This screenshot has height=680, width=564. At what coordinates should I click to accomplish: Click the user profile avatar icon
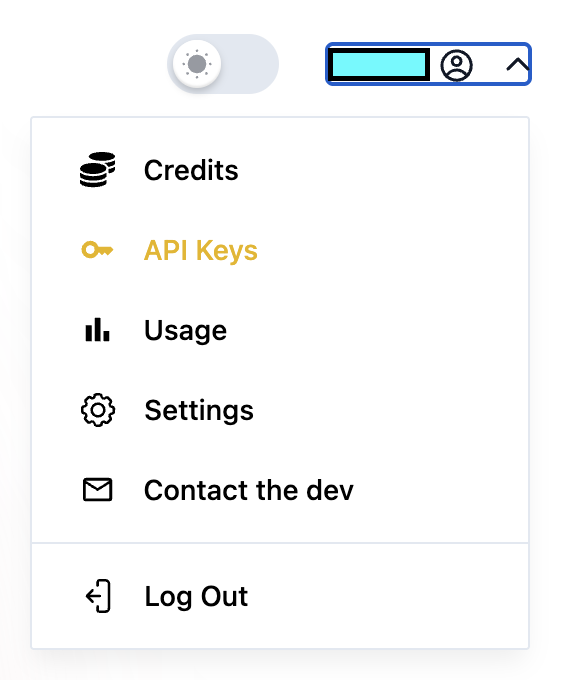pos(456,65)
